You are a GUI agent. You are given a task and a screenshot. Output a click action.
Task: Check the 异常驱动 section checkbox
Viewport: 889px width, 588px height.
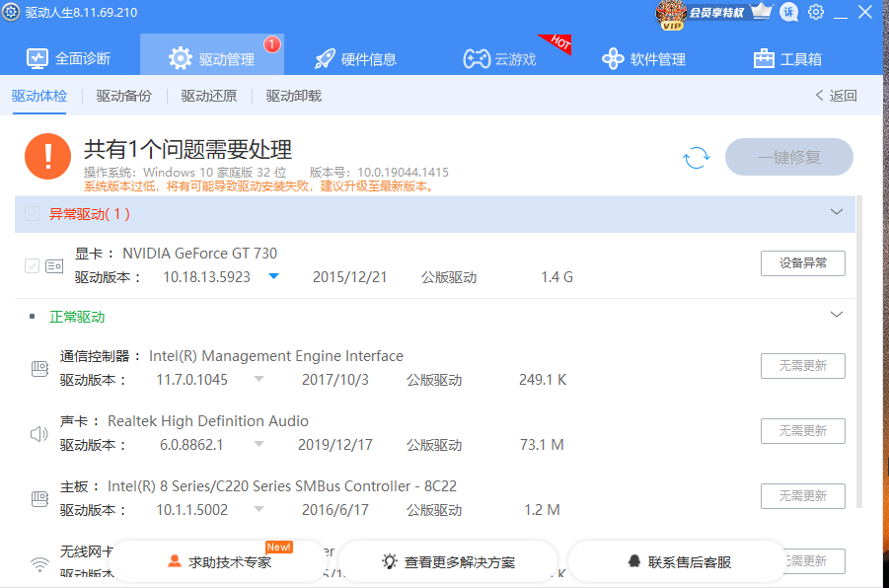pos(33,212)
